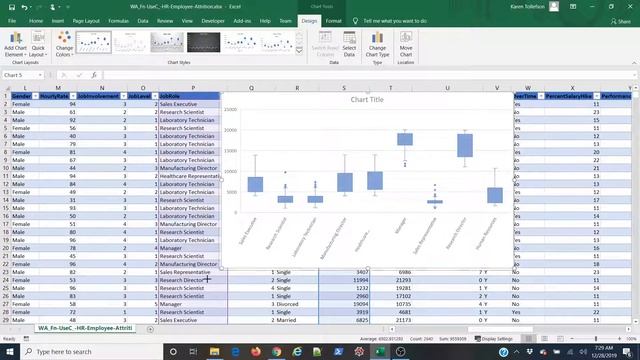640x360 pixels.
Task: Click Tell me what you want to do
Action: [395, 21]
